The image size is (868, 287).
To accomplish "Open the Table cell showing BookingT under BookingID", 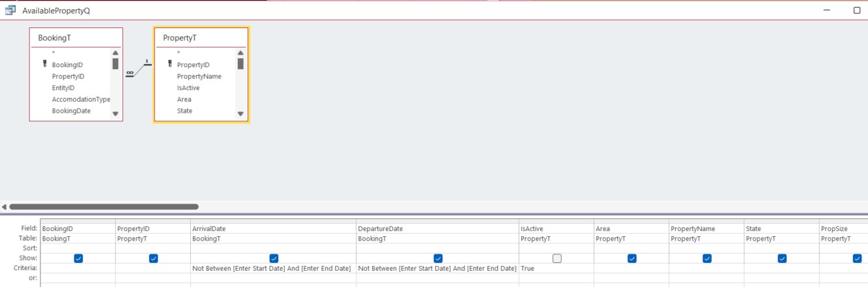I will coord(78,239).
